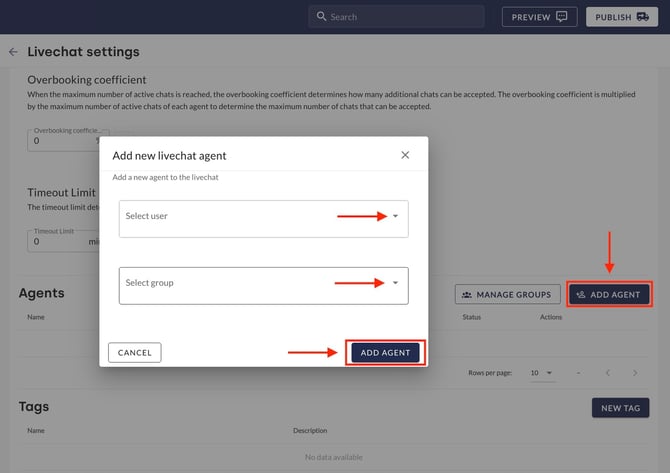Click the chat icon in Preview button
Image resolution: width=670 pixels, height=473 pixels.
pos(561,17)
